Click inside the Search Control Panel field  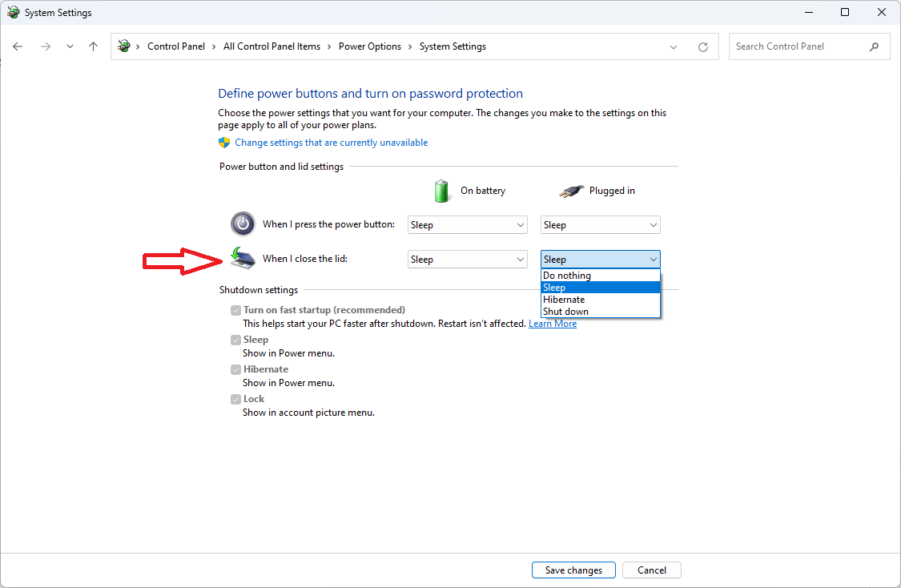793,46
